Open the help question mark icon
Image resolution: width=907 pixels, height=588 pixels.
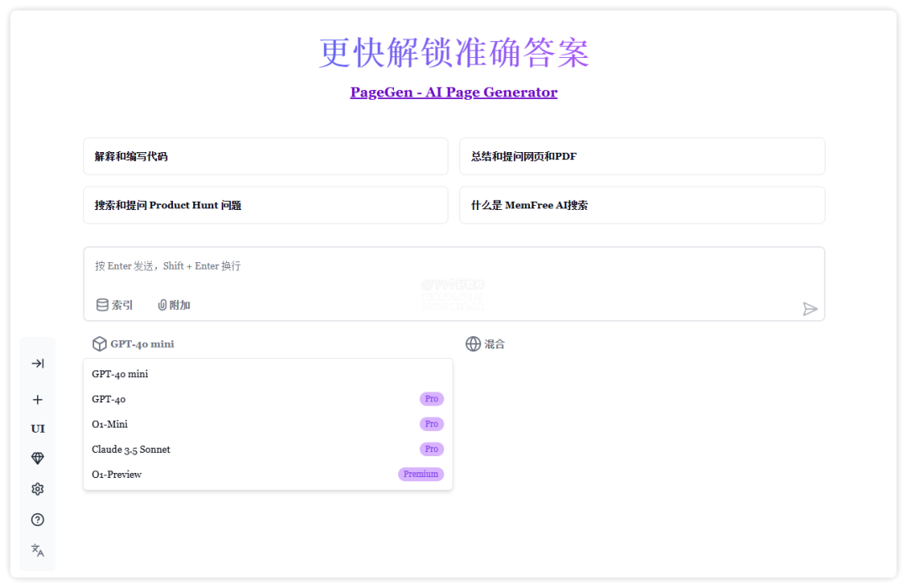pos(38,520)
